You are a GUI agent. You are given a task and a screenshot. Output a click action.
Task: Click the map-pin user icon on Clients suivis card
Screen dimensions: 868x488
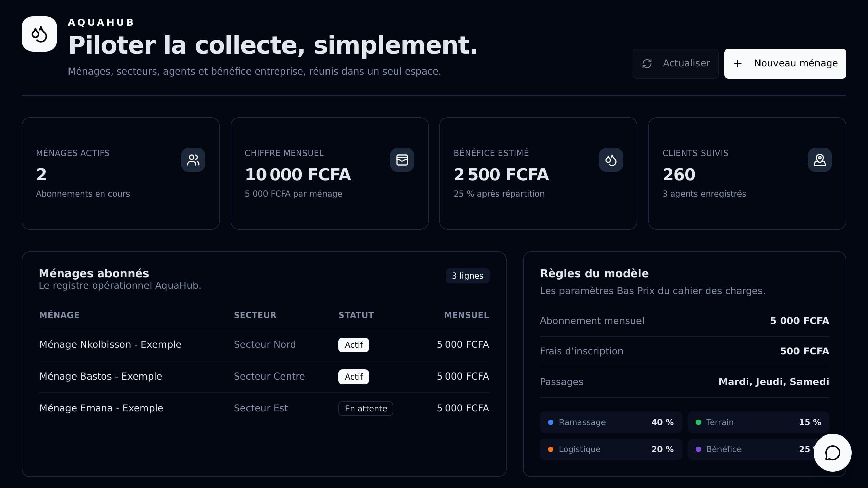820,160
